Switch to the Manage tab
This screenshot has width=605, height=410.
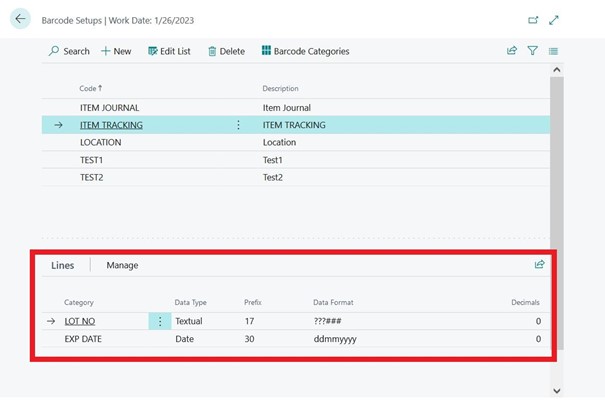click(x=122, y=265)
